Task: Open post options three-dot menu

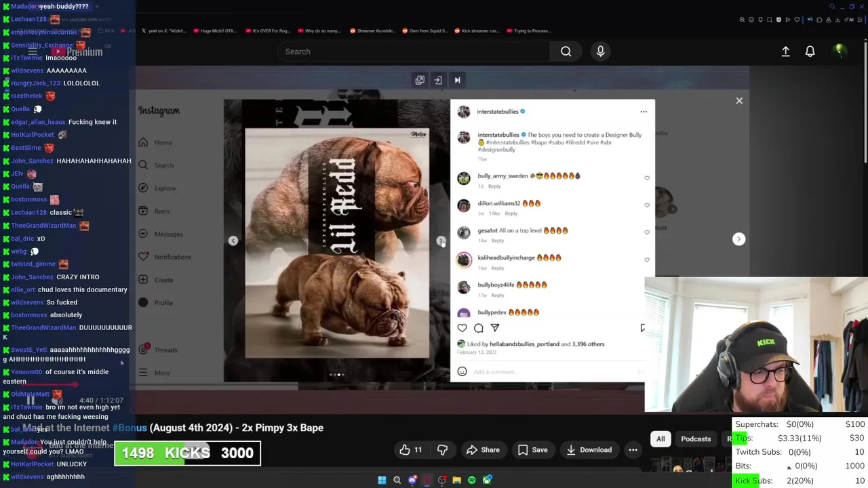Action: tap(644, 112)
